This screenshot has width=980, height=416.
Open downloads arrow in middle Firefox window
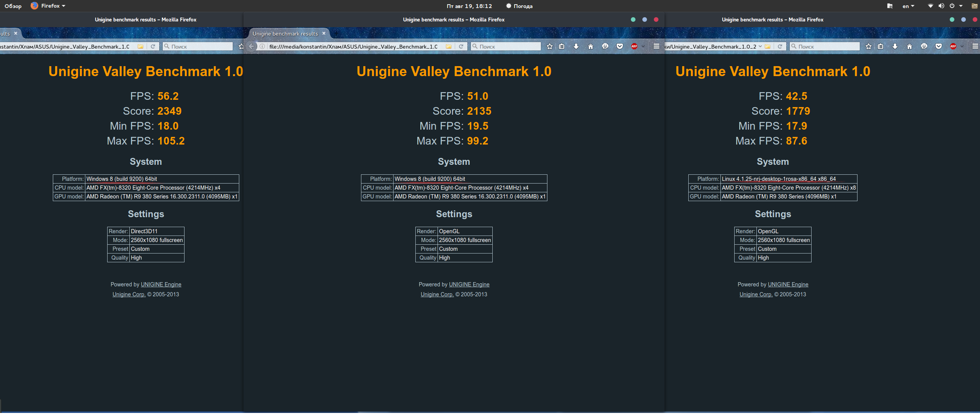tap(576, 47)
